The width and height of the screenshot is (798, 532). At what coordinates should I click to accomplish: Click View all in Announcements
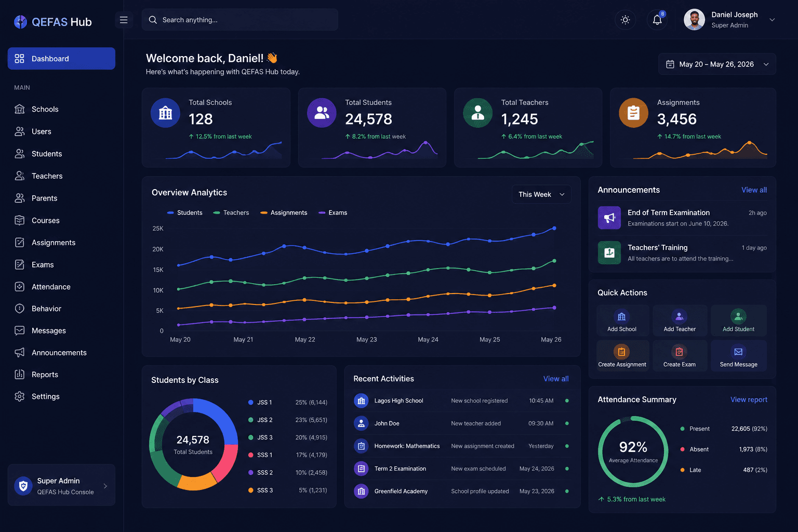pyautogui.click(x=754, y=190)
